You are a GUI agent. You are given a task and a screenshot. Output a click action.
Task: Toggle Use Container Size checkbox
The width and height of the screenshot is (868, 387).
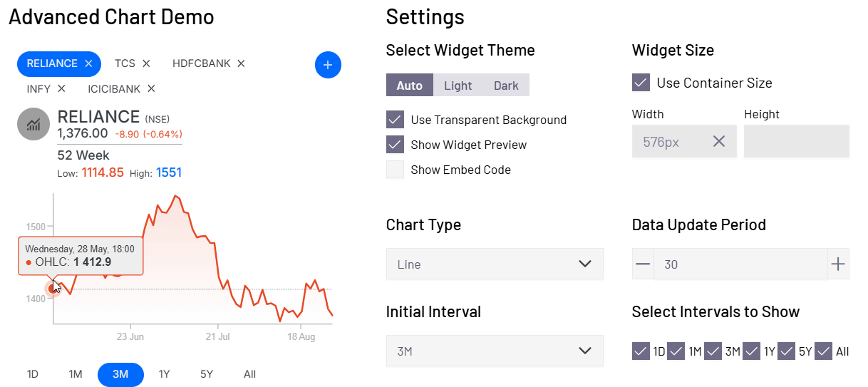[x=641, y=83]
